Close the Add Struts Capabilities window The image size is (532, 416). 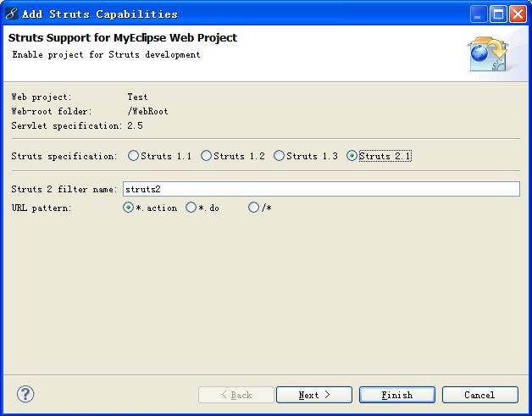(518, 14)
